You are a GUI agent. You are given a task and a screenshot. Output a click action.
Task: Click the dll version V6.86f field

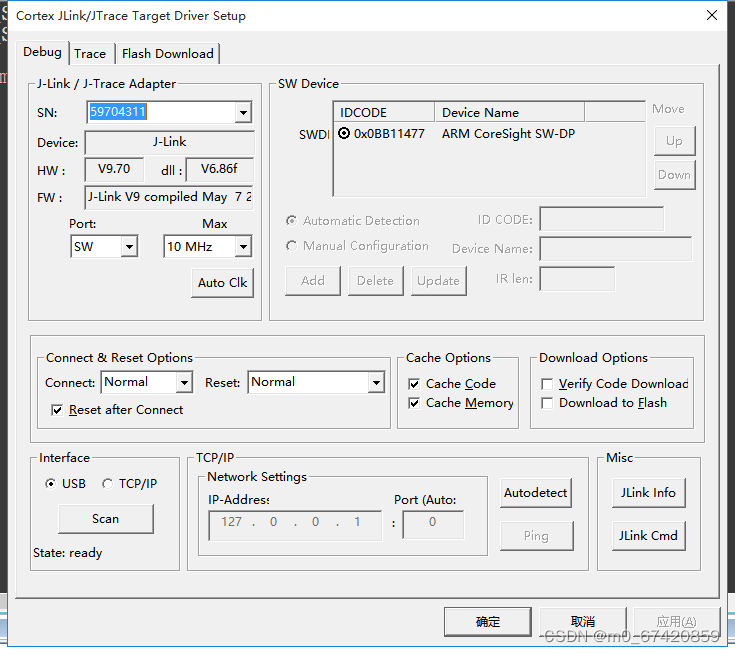coord(219,169)
